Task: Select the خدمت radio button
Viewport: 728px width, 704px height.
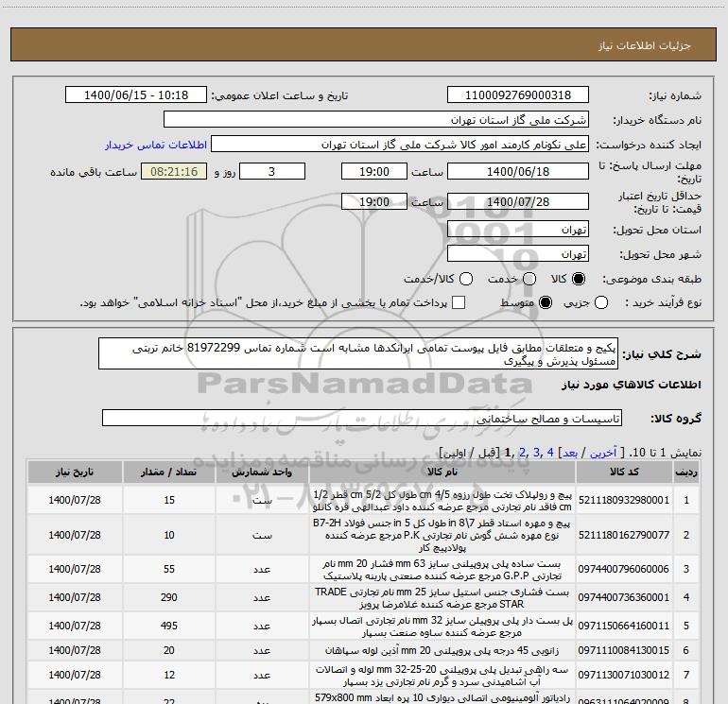Action: (x=529, y=279)
